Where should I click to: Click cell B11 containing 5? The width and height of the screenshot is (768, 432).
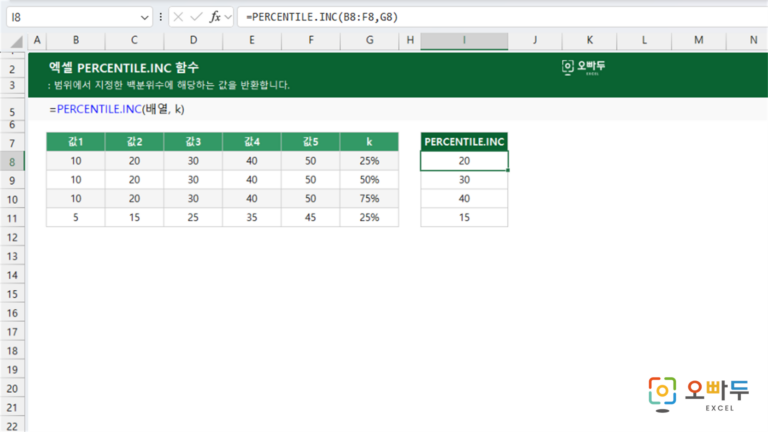tap(76, 217)
